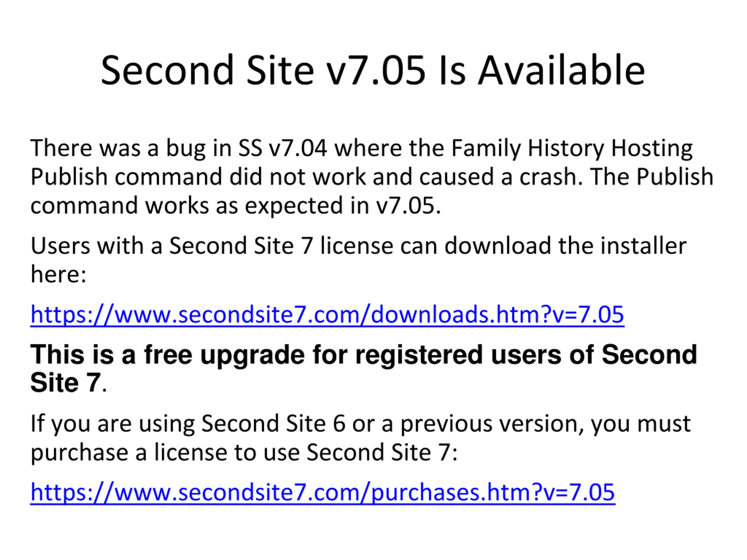Open the secondsite7.com downloads link
Image resolution: width=747 pixels, height=560 pixels.
[x=327, y=315]
